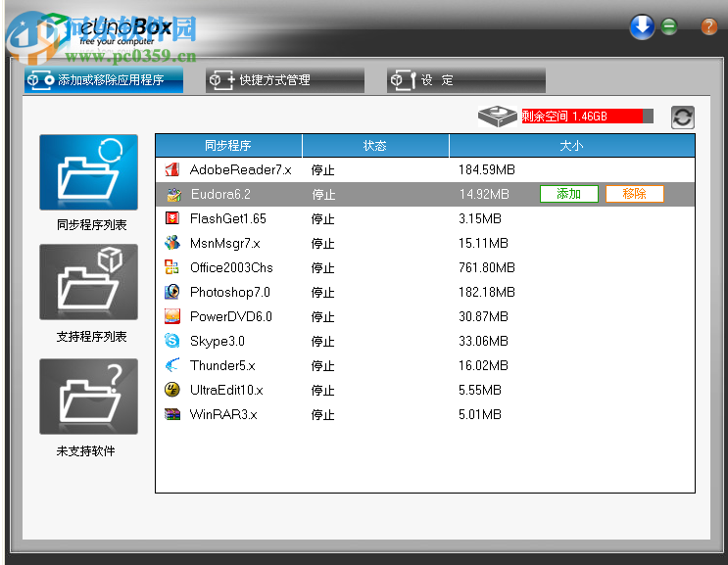Click the Skype3.0 icon

[x=172, y=341]
